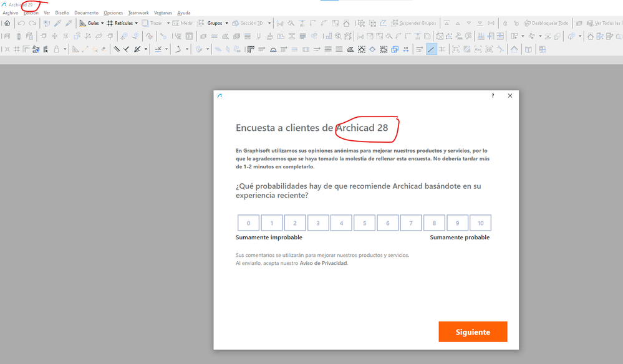623x364 pixels.
Task: Click the Undo arrow icon
Action: (21, 23)
